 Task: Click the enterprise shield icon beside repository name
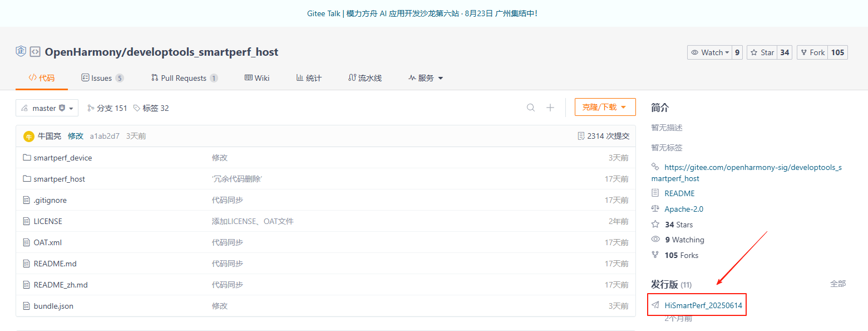(21, 52)
